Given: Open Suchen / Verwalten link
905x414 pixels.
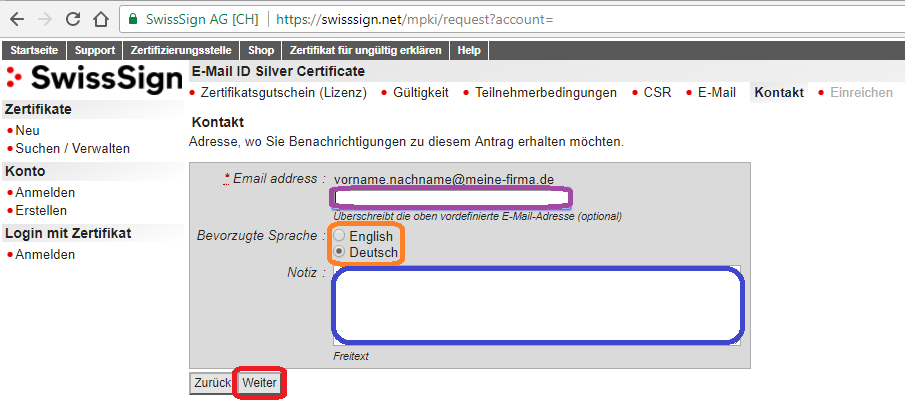Looking at the screenshot, I should tap(72, 148).
